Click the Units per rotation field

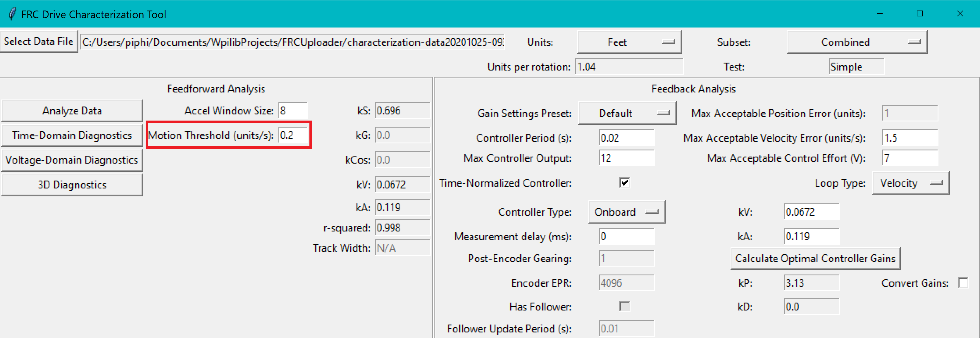[x=629, y=67]
